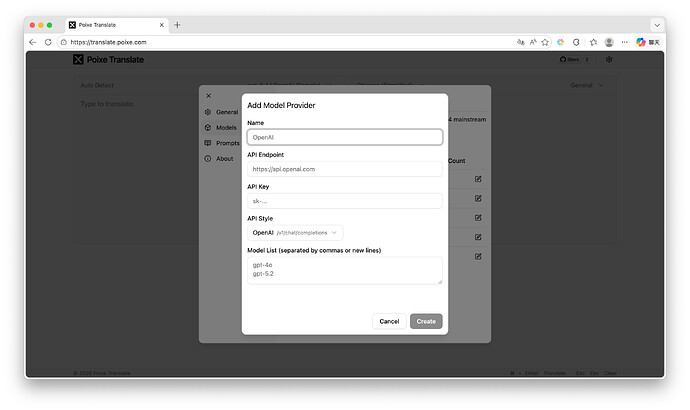Close the settings panel with the X icon
Viewport: 690px width, 410px height.
(x=208, y=96)
